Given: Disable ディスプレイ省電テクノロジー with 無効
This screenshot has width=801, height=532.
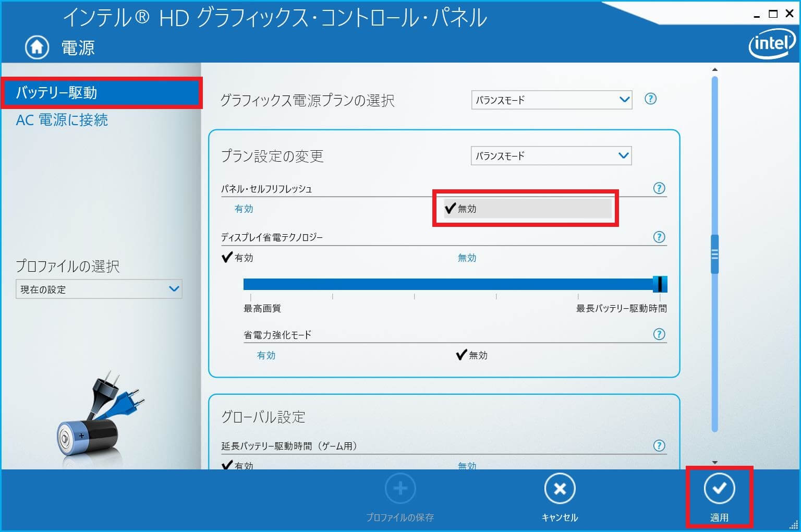Looking at the screenshot, I should click(x=467, y=258).
